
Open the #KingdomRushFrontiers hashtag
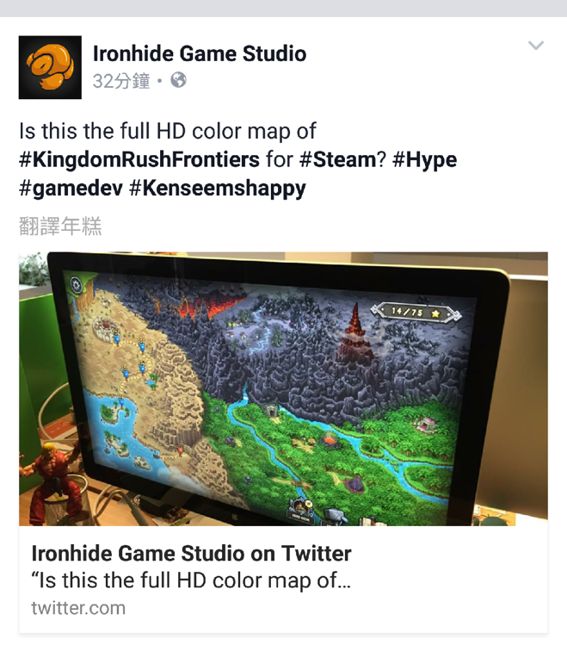point(139,160)
